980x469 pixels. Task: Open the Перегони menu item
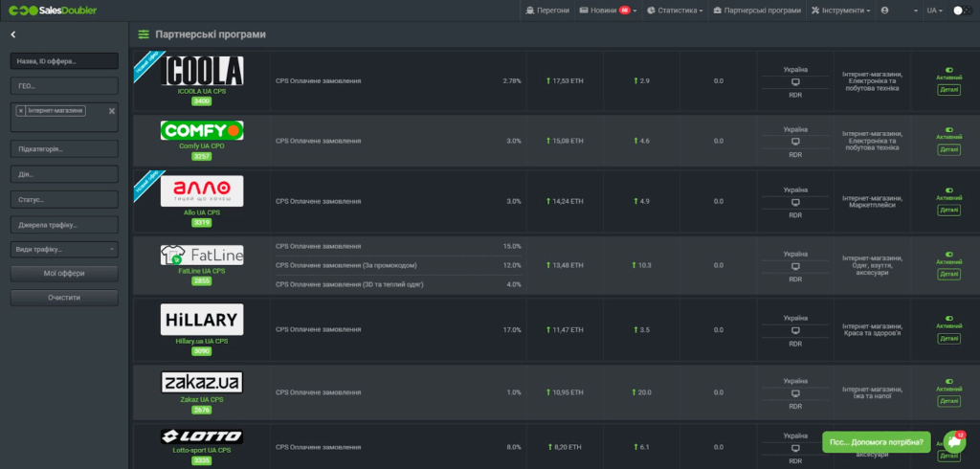[x=548, y=11]
